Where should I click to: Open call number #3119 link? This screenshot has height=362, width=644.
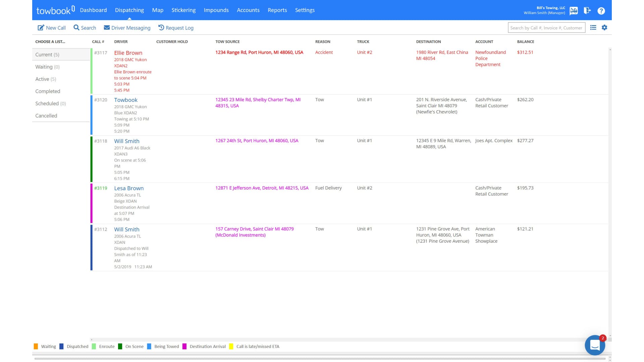101,188
